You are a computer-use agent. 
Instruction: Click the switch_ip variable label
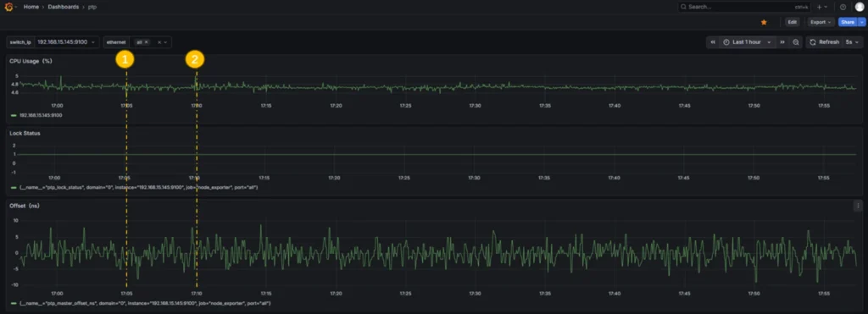pos(20,42)
